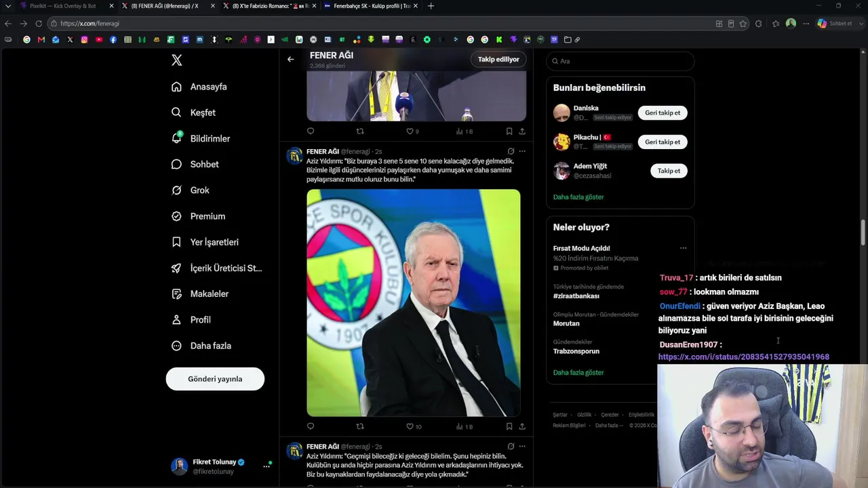
Task: Open Anasayfa home icon in sidebar
Action: pos(176,87)
